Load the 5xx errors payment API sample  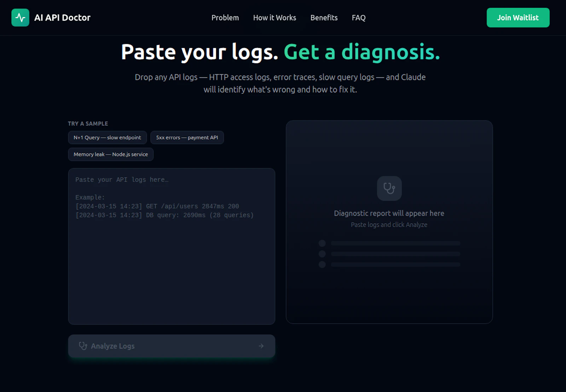click(187, 138)
